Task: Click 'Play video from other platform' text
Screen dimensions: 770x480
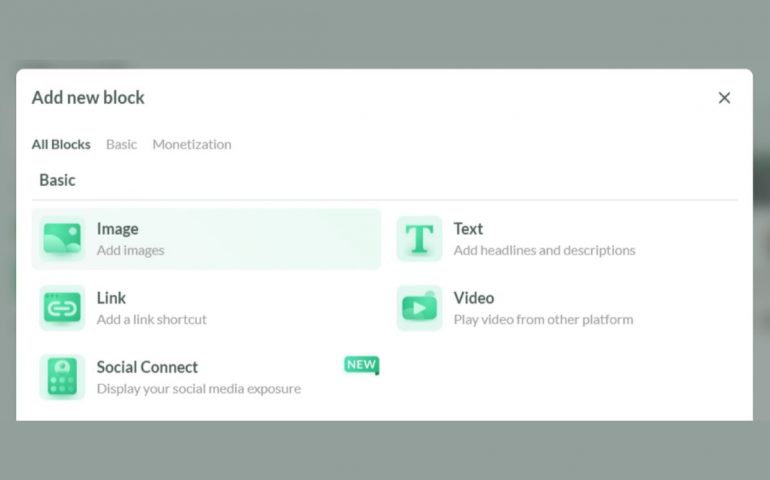Action: [x=543, y=319]
